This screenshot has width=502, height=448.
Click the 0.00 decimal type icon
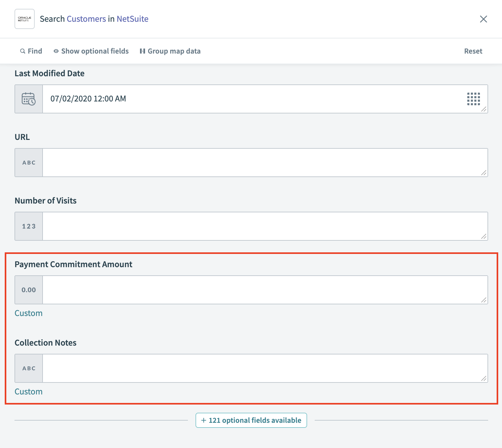pos(29,290)
